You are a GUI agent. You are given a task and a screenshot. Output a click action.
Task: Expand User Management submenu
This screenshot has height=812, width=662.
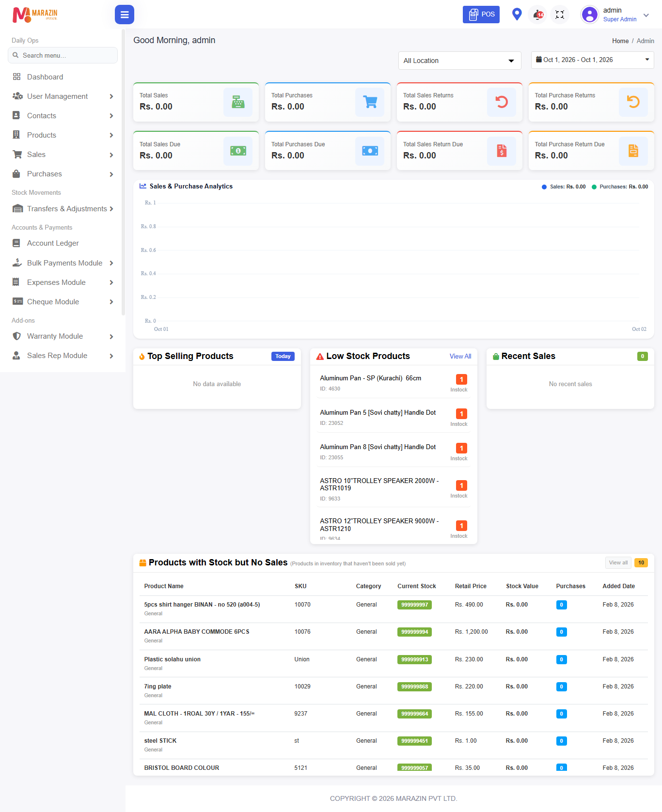click(x=63, y=96)
